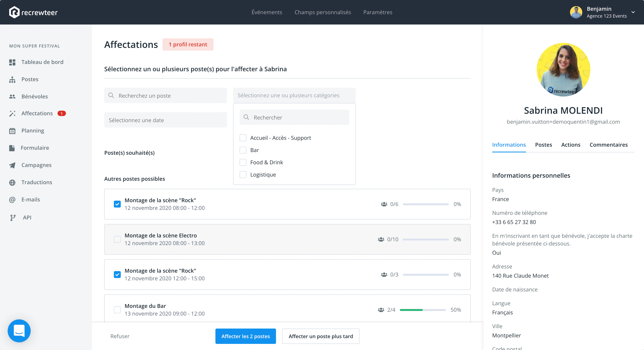The height and width of the screenshot is (350, 644).
Task: Open the Sélectionnez une date picker
Action: point(165,120)
